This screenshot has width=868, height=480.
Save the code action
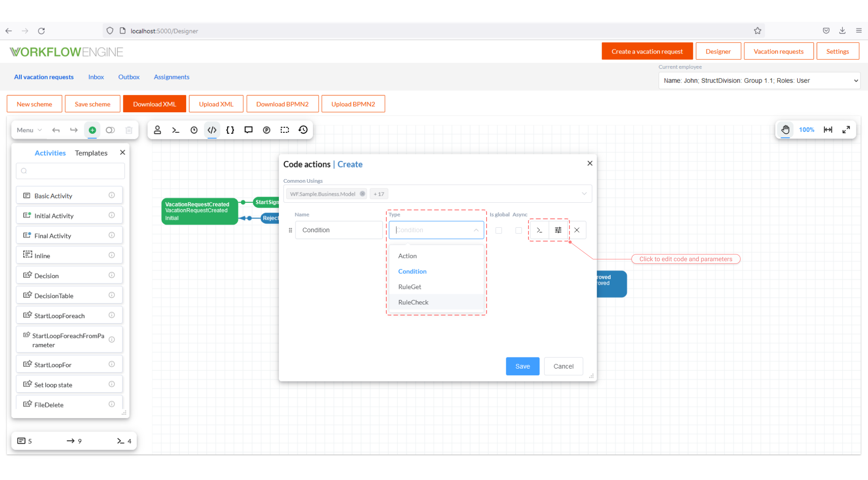point(522,366)
